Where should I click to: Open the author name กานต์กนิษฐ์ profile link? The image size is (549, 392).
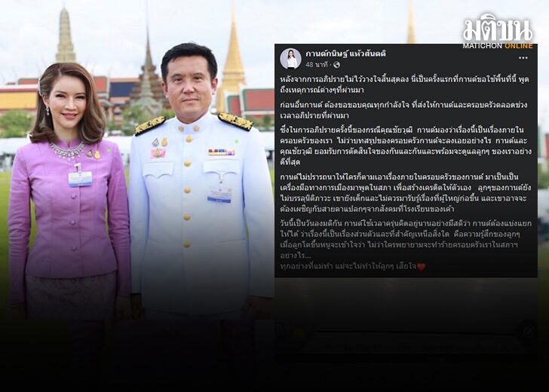coord(345,54)
